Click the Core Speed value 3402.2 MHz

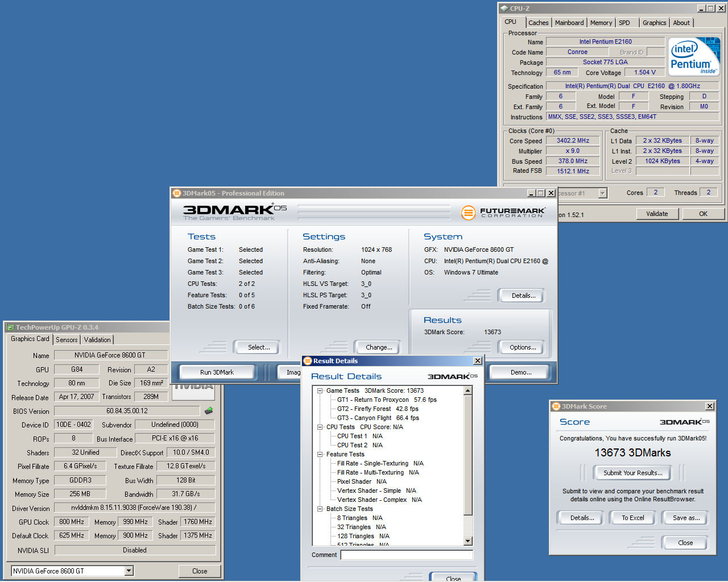[x=573, y=140]
